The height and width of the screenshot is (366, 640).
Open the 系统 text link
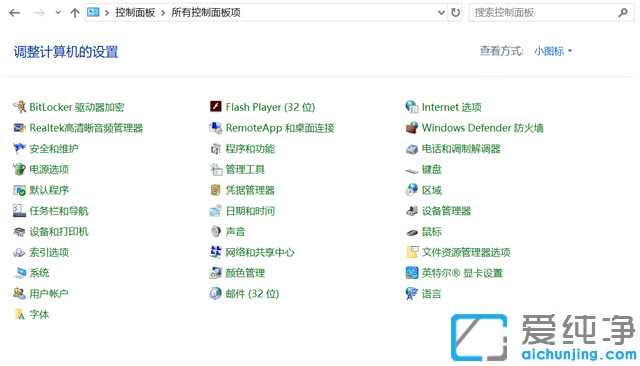pos(39,273)
